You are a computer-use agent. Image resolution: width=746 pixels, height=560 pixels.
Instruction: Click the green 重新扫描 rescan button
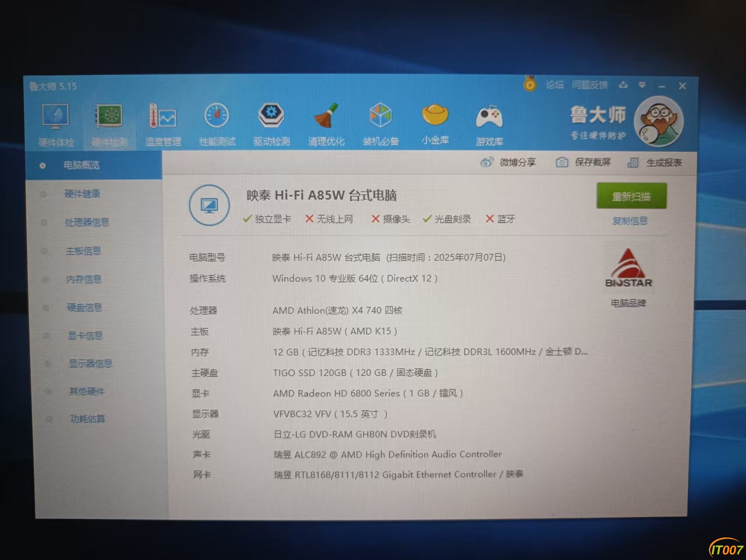[x=631, y=196]
